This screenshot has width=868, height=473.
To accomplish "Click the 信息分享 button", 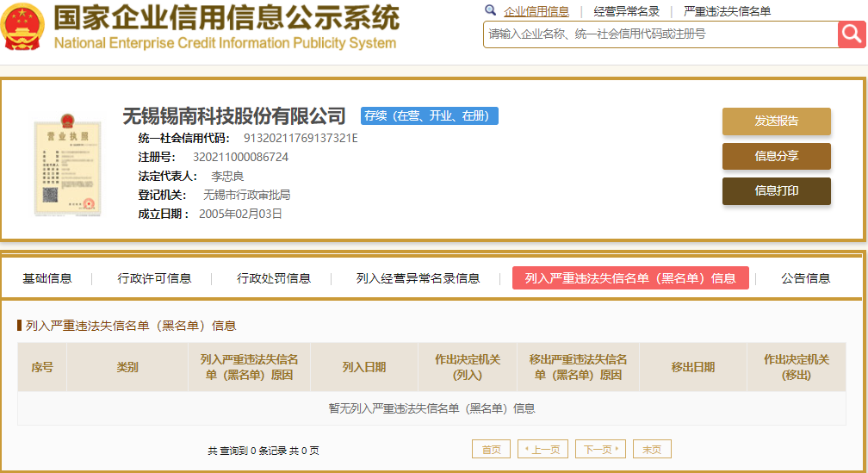I will coord(776,156).
